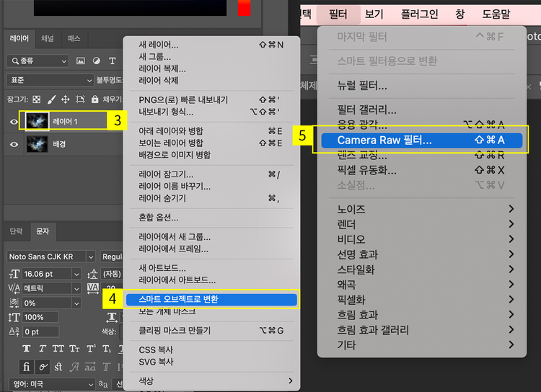Toggle lock transparent pixels checkerboard icon

pyautogui.click(x=36, y=99)
